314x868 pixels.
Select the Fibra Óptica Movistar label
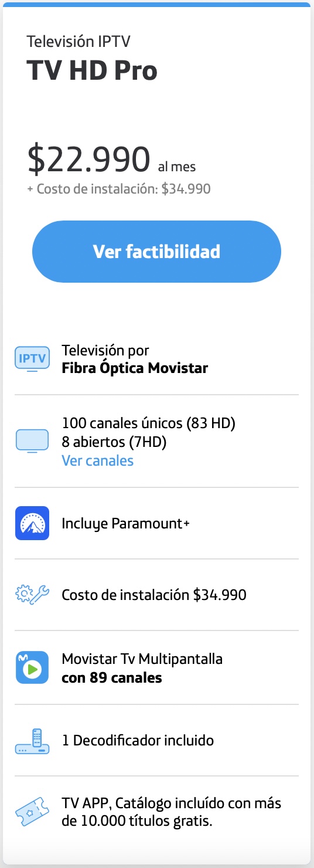(135, 368)
